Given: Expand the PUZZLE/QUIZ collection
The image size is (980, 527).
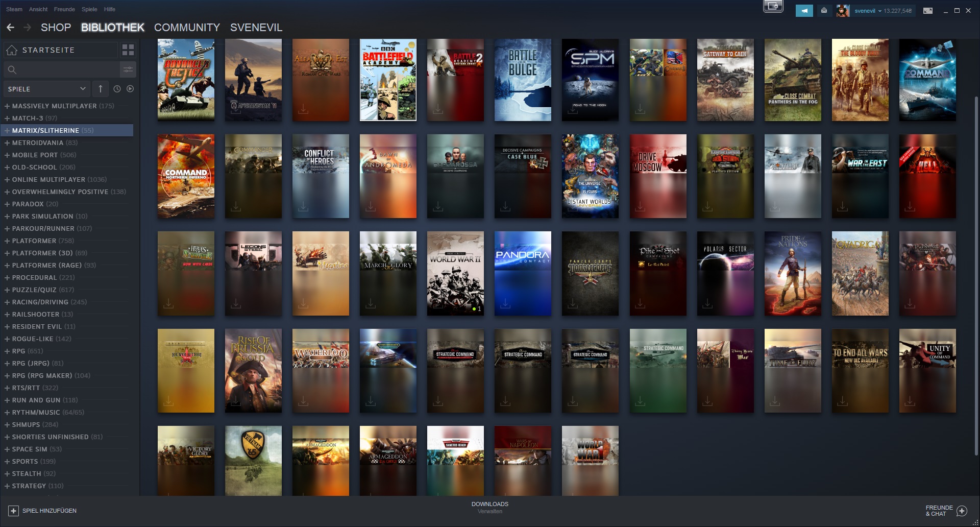Looking at the screenshot, I should [7, 290].
